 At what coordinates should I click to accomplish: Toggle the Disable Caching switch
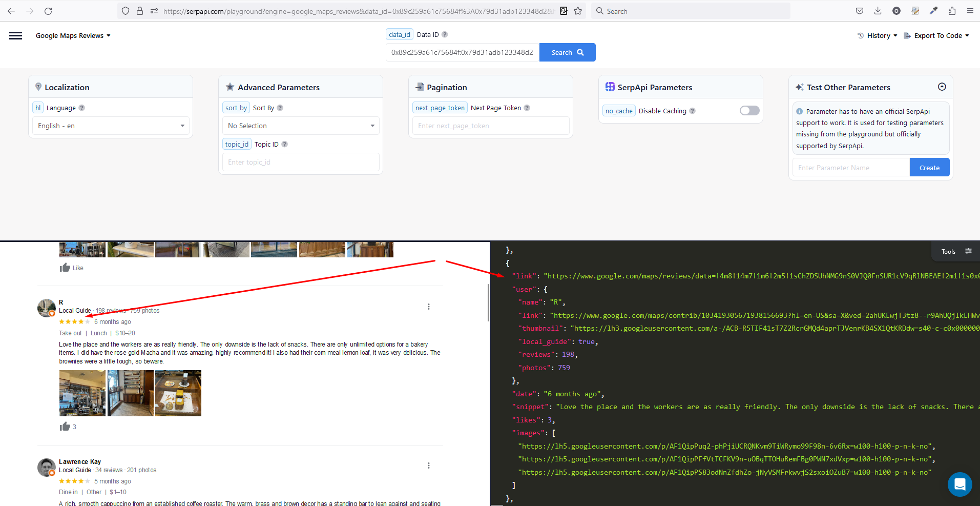click(748, 110)
